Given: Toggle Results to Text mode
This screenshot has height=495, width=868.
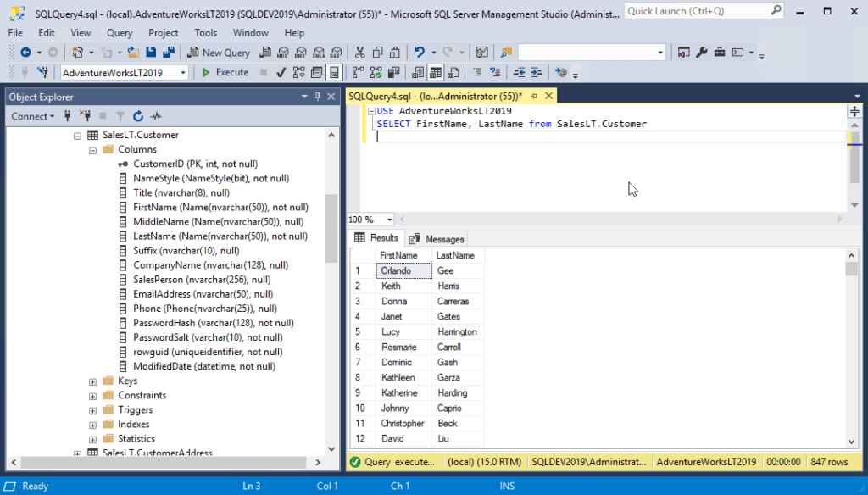Looking at the screenshot, I should [x=418, y=73].
